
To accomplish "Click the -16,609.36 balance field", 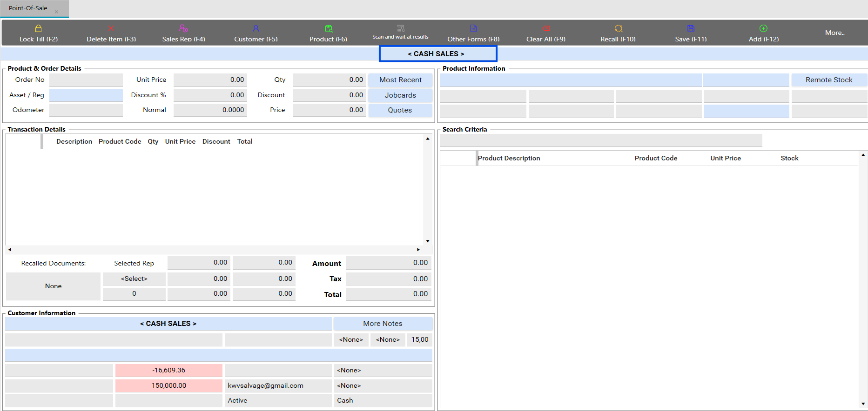I will (168, 371).
